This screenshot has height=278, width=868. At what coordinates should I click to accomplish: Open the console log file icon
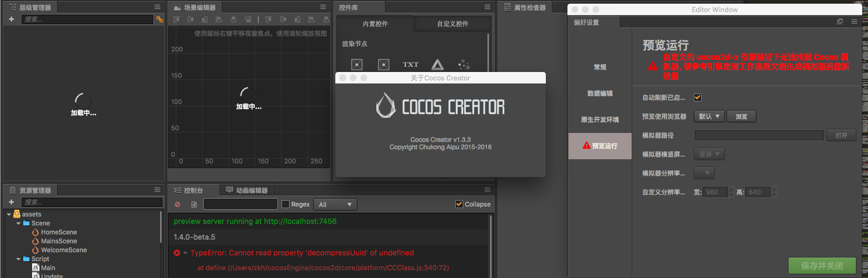194,204
